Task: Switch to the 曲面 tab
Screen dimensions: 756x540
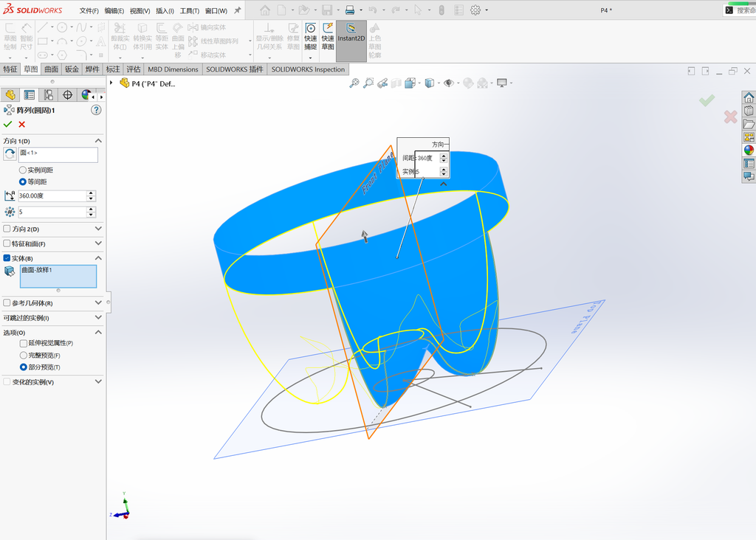Action: click(51, 69)
